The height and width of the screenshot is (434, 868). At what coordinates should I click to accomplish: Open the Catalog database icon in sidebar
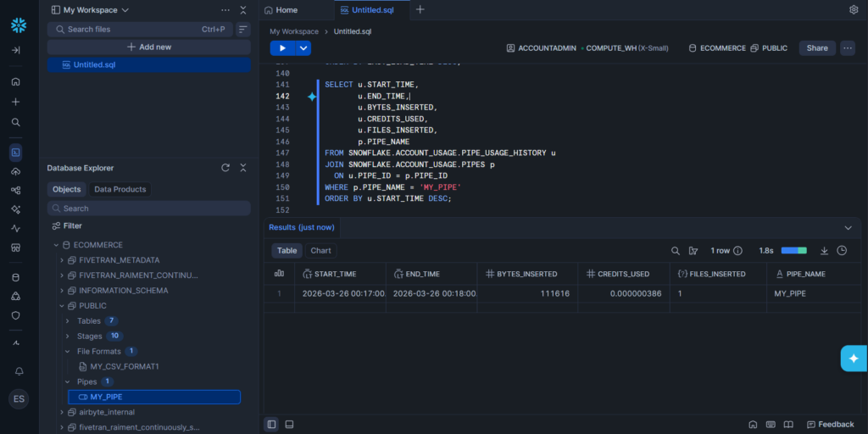[x=15, y=277]
